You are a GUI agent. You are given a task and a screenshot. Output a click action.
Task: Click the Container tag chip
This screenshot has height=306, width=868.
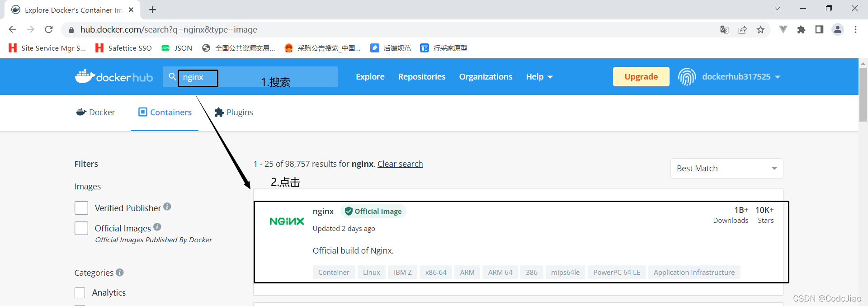click(334, 273)
